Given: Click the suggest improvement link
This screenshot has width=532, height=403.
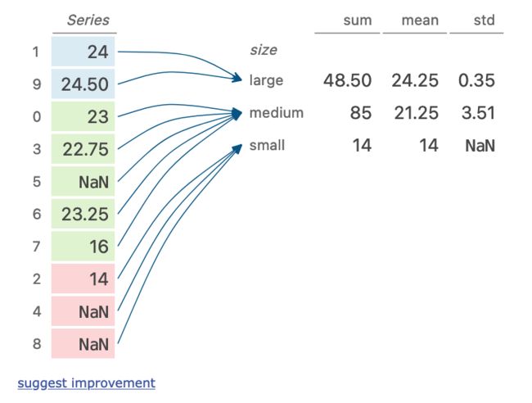Looking at the screenshot, I should [86, 383].
